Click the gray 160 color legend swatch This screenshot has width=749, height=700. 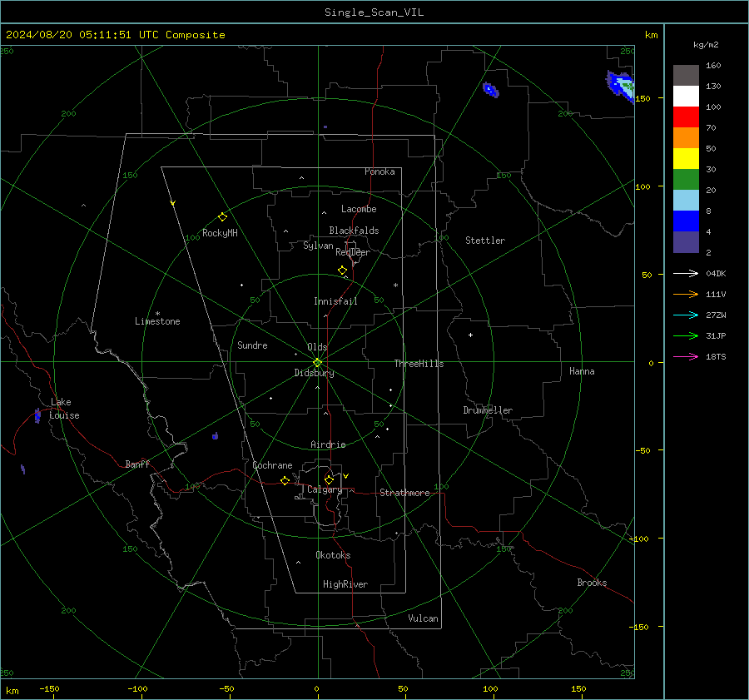tap(686, 76)
